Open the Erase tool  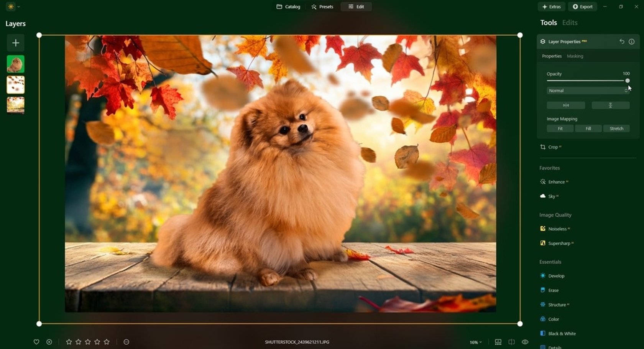point(552,290)
